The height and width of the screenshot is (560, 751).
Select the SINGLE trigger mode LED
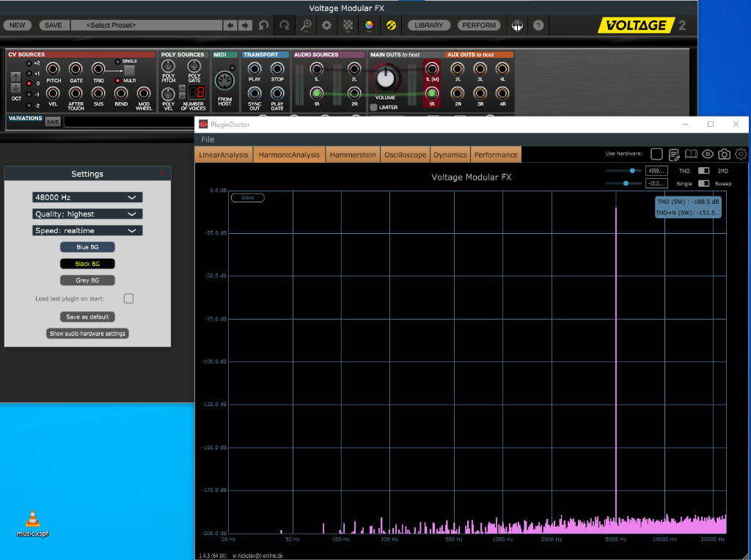(118, 62)
